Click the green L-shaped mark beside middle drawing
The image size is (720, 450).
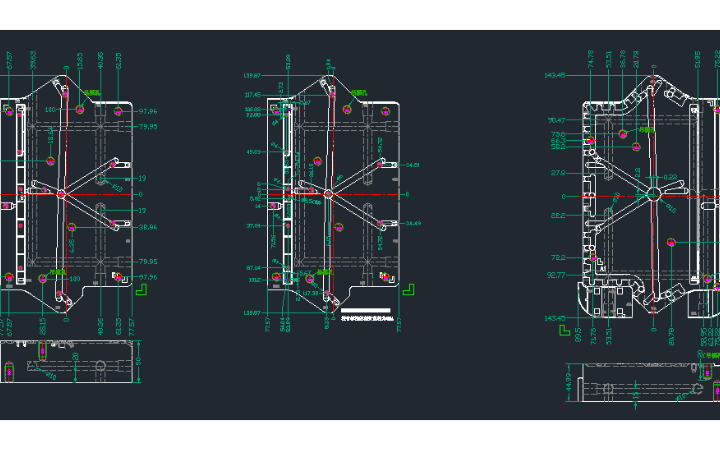(408, 289)
